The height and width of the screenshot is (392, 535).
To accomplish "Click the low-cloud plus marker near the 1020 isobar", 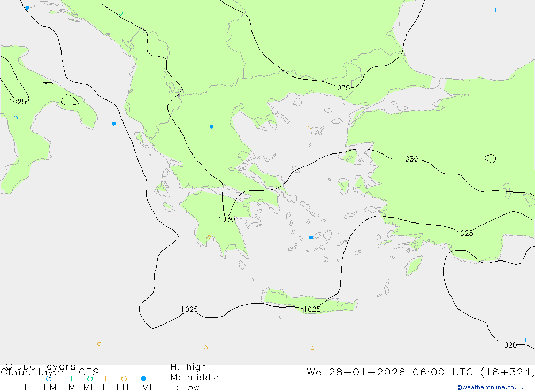I will (525, 340).
